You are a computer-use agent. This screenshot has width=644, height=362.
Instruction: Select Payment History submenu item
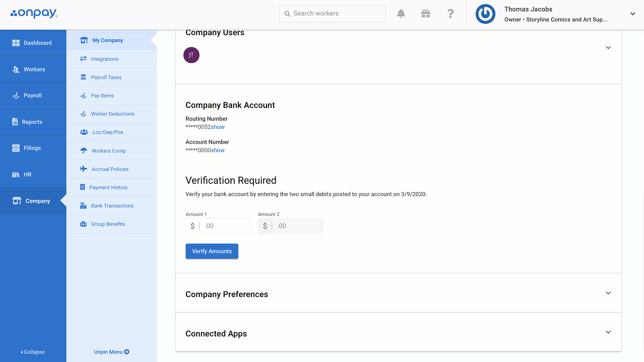click(108, 187)
